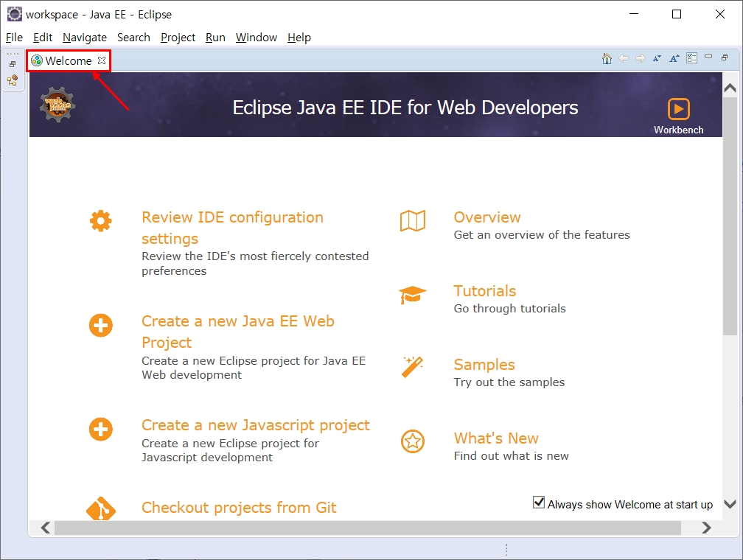Reduce font size with smaller A icon
The height and width of the screenshot is (560, 743).
coord(657,58)
